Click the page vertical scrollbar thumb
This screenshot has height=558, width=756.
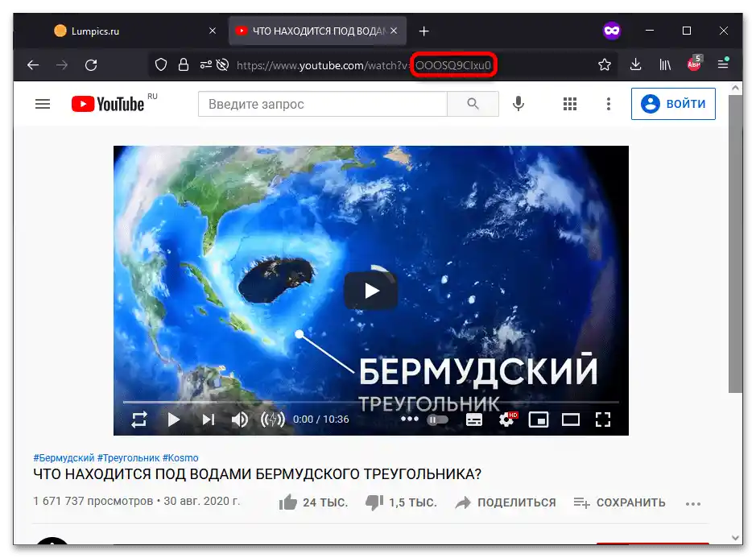[x=735, y=243]
